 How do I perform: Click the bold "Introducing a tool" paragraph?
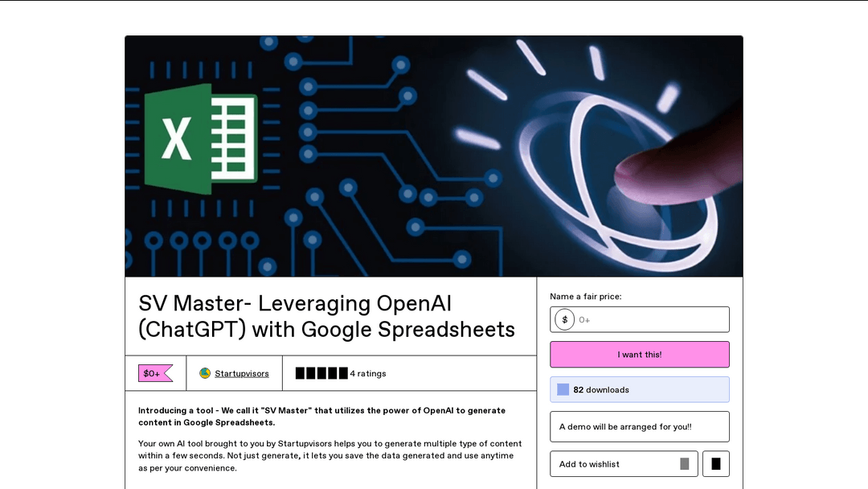pyautogui.click(x=321, y=417)
